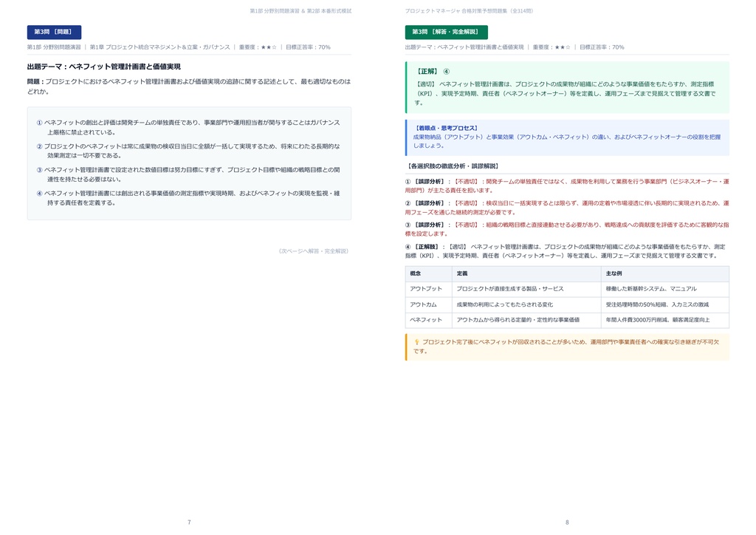Click '出題テーマ：ベネフィット管理計画書と価値実現' in the answer meta line
Viewport: 756px width, 535px height.
[464, 47]
